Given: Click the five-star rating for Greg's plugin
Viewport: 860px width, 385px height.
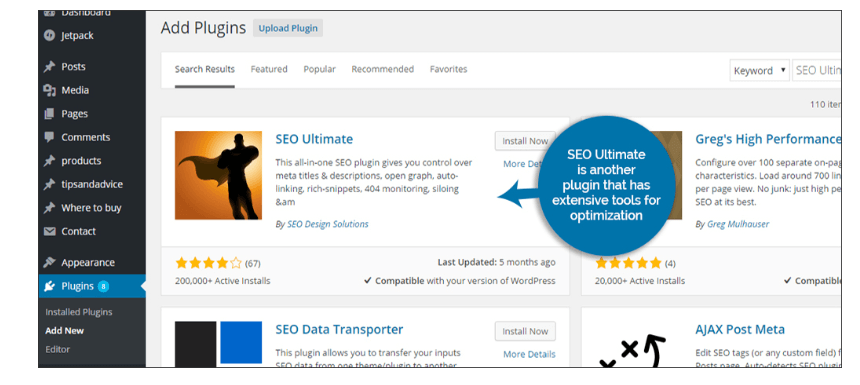Looking at the screenshot, I should pyautogui.click(x=629, y=263).
